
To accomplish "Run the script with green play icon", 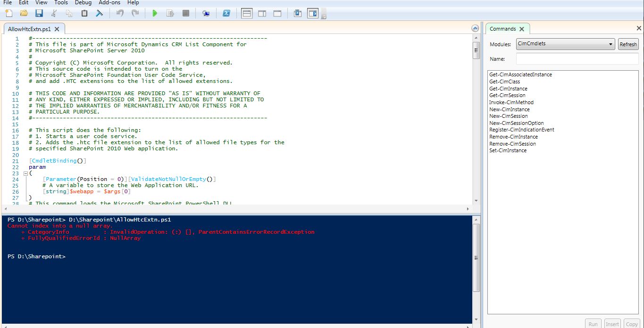I will point(155,13).
